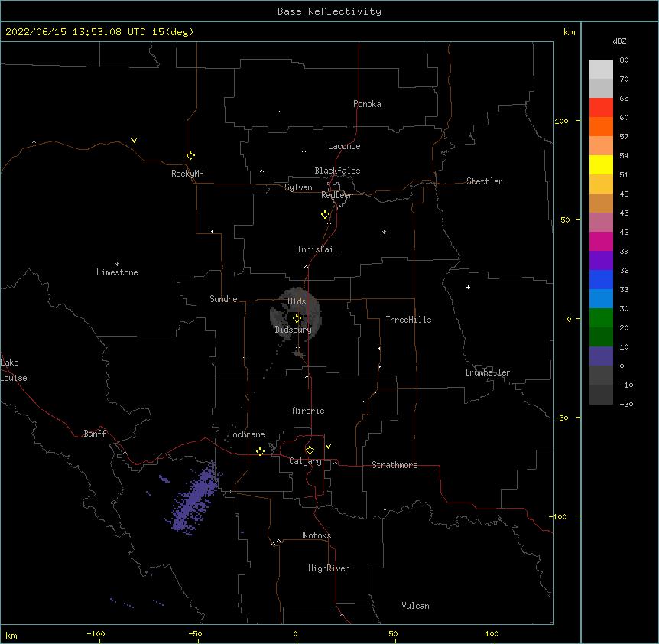Click the yellow diamond marker above Calgary label
Image resolution: width=659 pixels, height=644 pixels.
(310, 450)
